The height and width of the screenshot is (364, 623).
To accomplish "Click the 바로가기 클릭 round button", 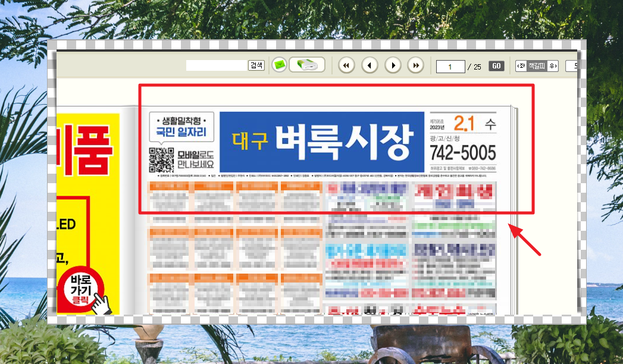I will pyautogui.click(x=81, y=290).
